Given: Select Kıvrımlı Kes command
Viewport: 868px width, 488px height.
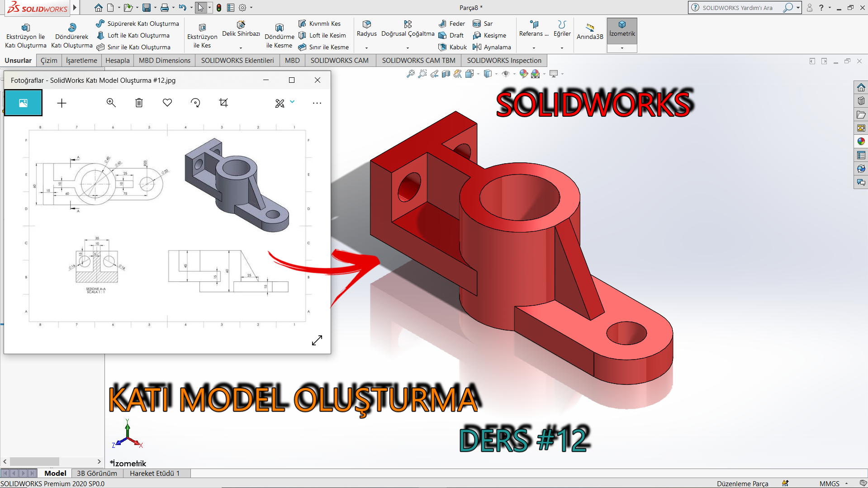Looking at the screenshot, I should 320,24.
